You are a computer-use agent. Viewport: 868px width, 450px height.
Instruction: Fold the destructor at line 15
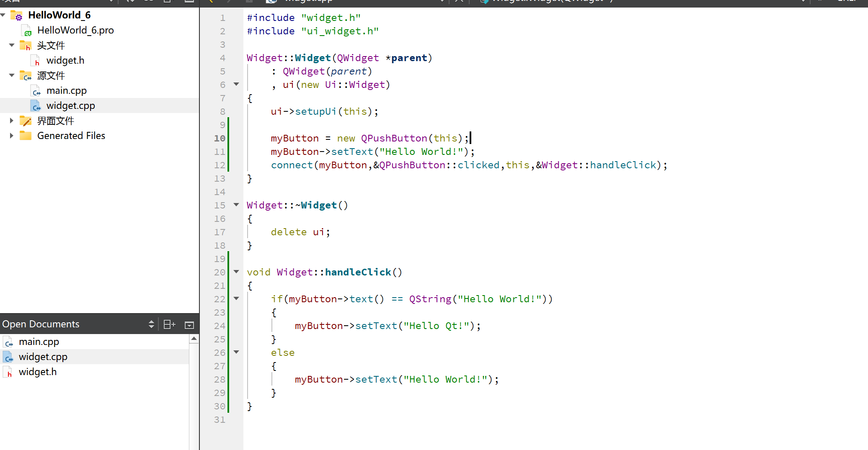click(236, 205)
